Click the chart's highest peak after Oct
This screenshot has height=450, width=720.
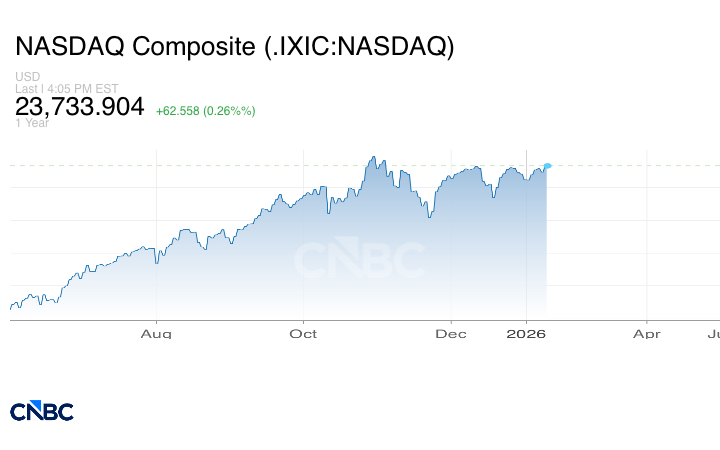click(373, 157)
